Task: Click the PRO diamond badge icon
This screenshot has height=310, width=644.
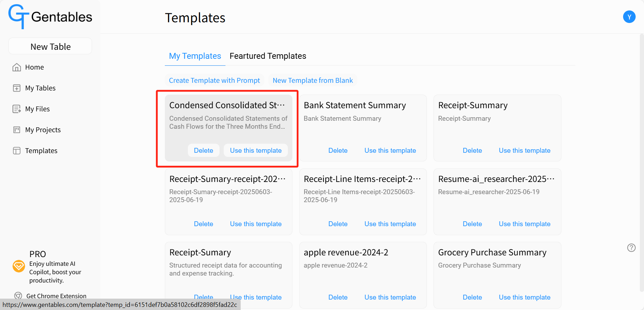Action: [19, 266]
